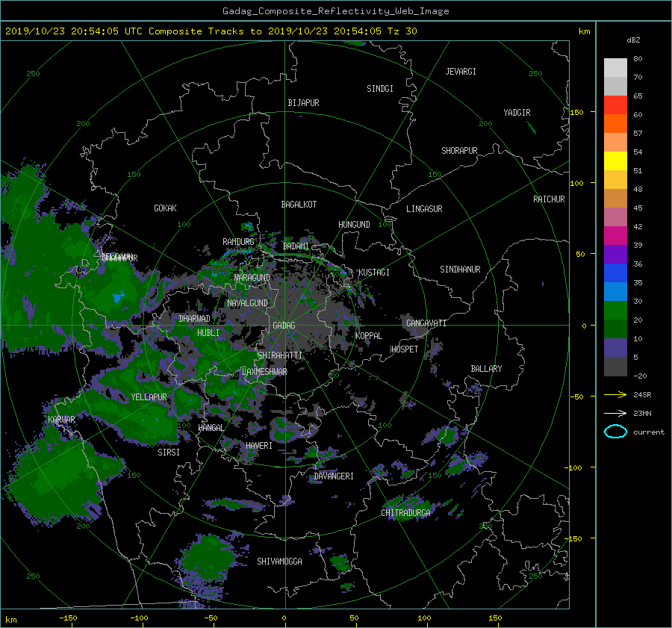Click the HANGAL city label
The width and height of the screenshot is (672, 628).
(x=211, y=428)
